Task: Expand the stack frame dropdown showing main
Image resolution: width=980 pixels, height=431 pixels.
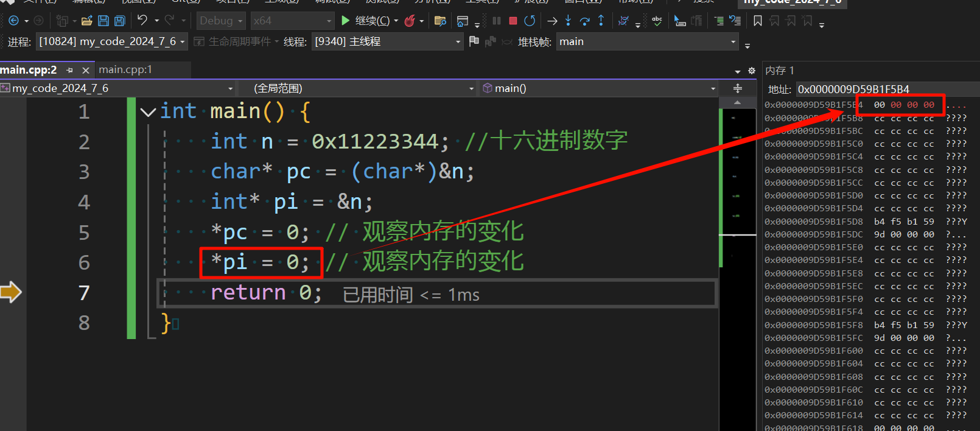Action: (733, 41)
